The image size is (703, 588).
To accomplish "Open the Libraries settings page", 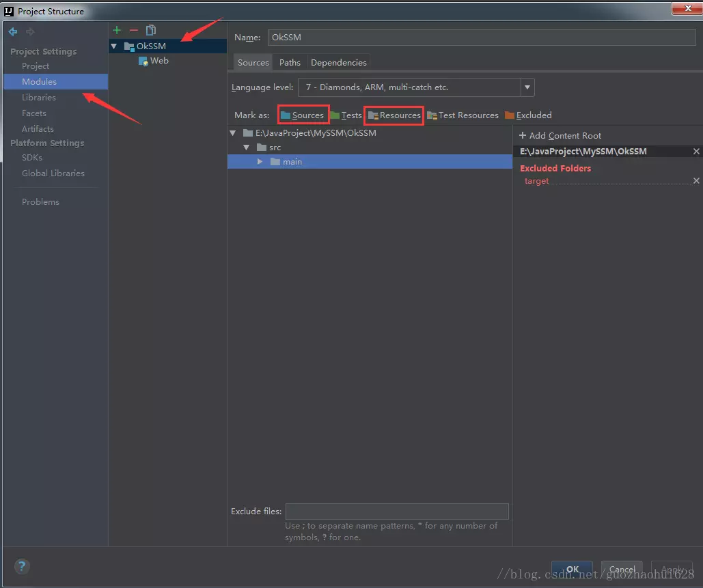I will 39,97.
